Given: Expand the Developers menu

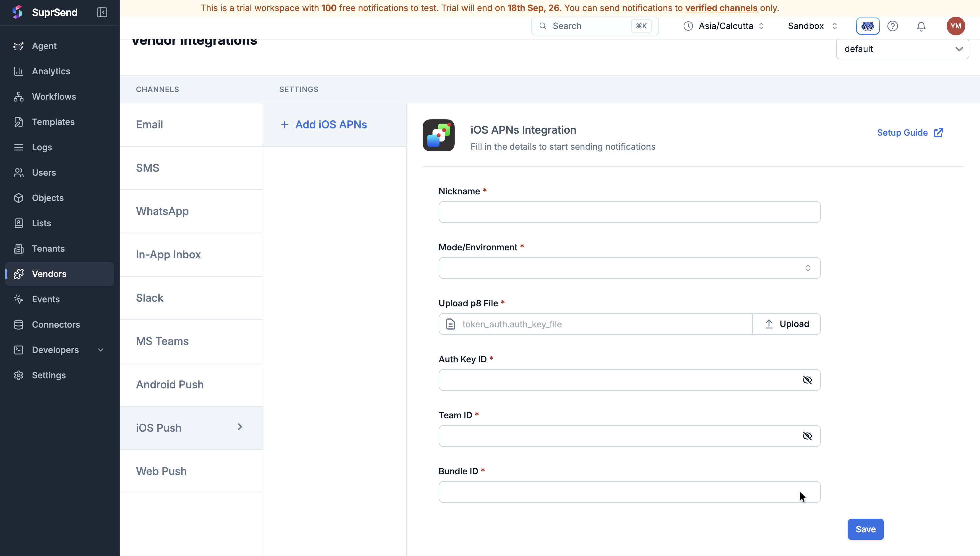Looking at the screenshot, I should 60,350.
